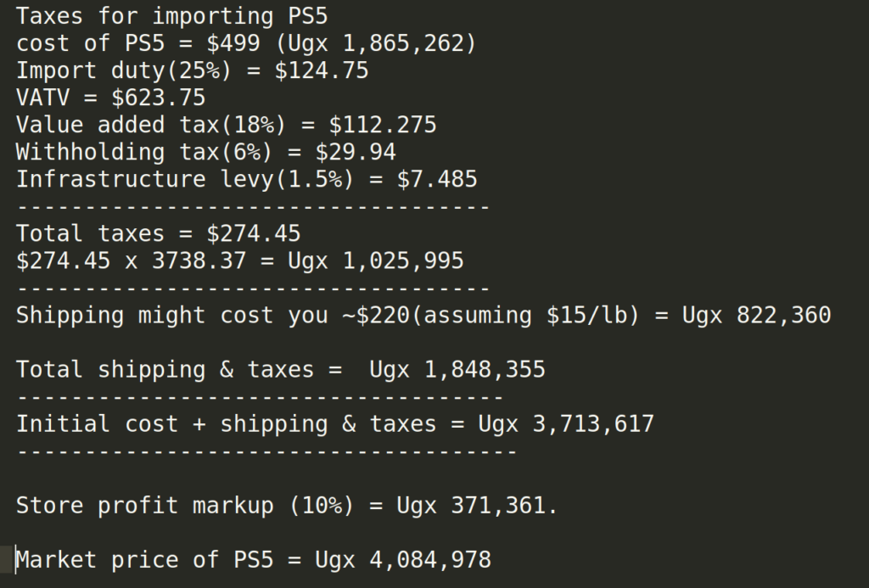Click the 'Infrastructure levy(1.5%)' line
Screen dimensions: 869x588
pos(247,180)
